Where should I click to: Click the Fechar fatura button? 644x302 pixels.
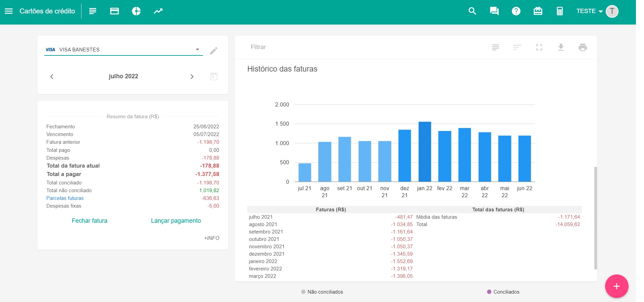90,221
